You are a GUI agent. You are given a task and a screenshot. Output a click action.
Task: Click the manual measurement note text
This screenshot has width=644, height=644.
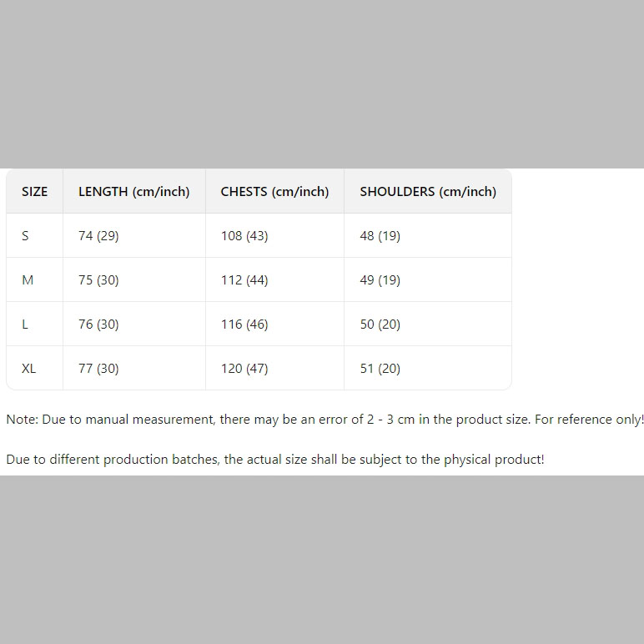pos(325,420)
